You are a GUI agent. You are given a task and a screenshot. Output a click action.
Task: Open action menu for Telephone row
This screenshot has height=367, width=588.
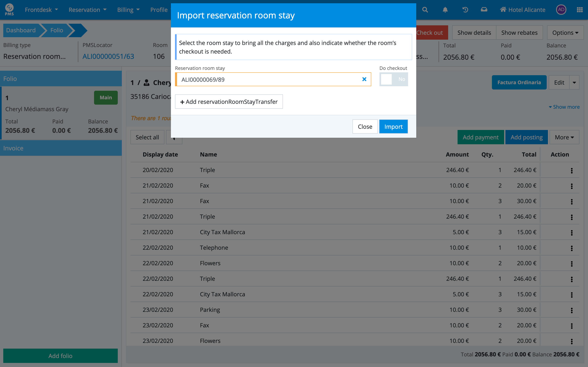(x=571, y=248)
